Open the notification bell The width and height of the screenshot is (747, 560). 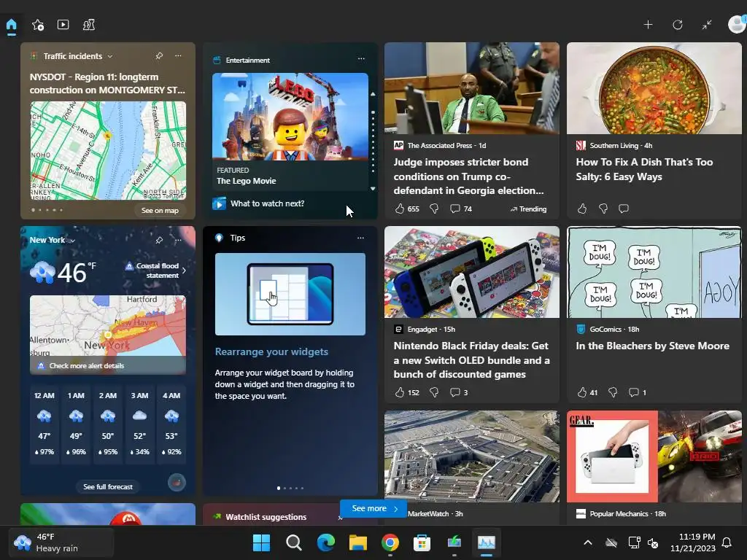click(x=727, y=542)
